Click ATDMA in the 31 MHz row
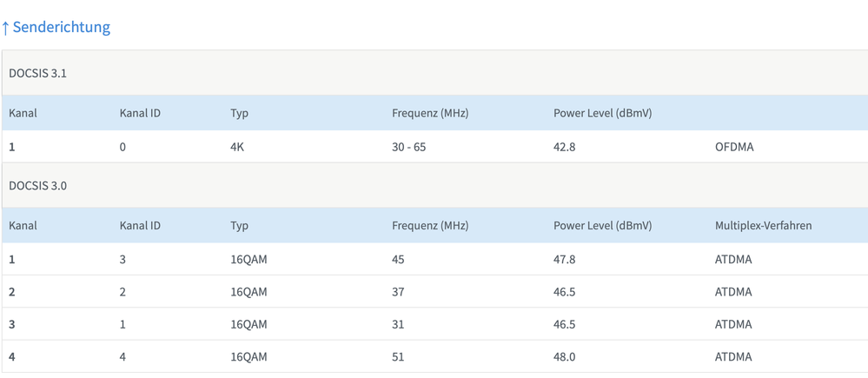This screenshot has width=868, height=378. 733,324
